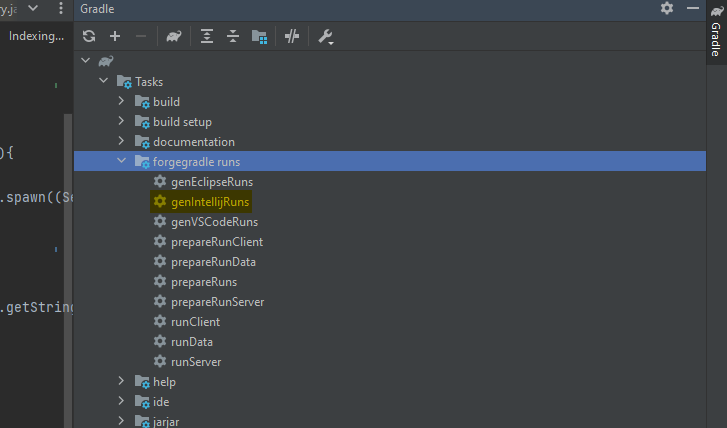This screenshot has width=727, height=428.
Task: Click the vertical Gradle sidebar tab
Action: (716, 42)
